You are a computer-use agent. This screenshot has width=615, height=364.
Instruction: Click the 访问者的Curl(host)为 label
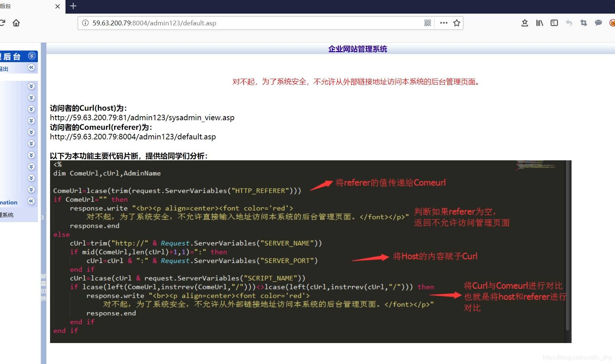tap(88, 108)
